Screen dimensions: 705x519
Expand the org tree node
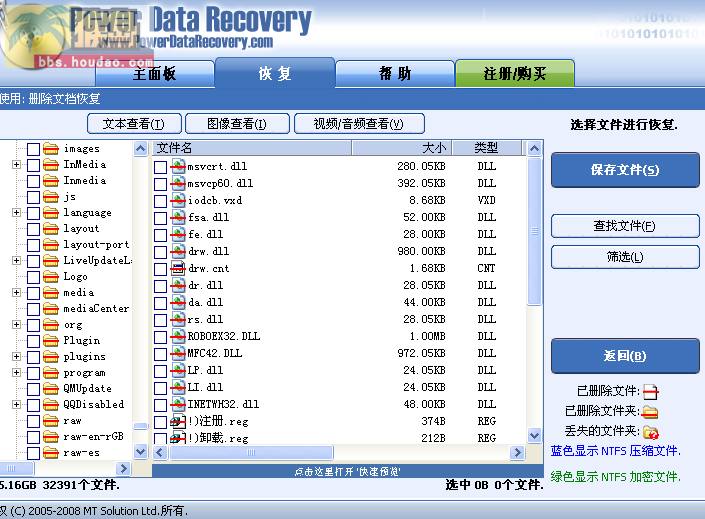tap(16, 325)
